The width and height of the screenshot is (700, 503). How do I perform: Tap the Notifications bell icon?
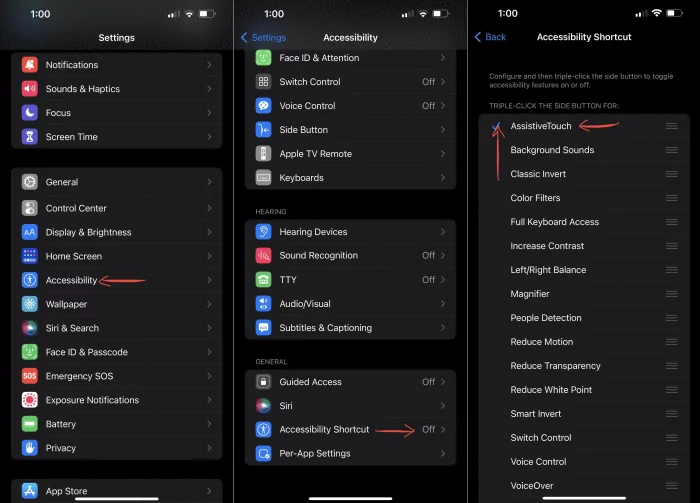click(29, 65)
